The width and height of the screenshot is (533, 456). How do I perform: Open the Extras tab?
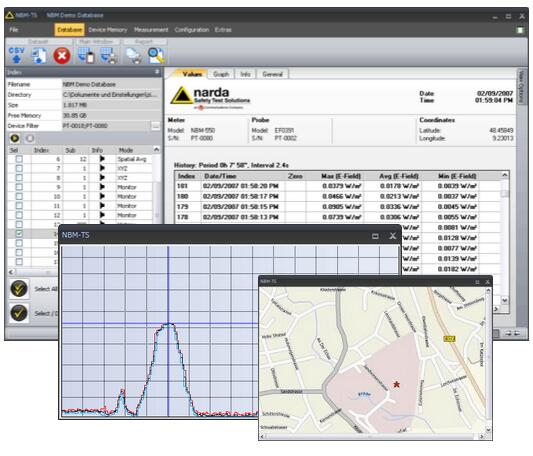pyautogui.click(x=223, y=30)
